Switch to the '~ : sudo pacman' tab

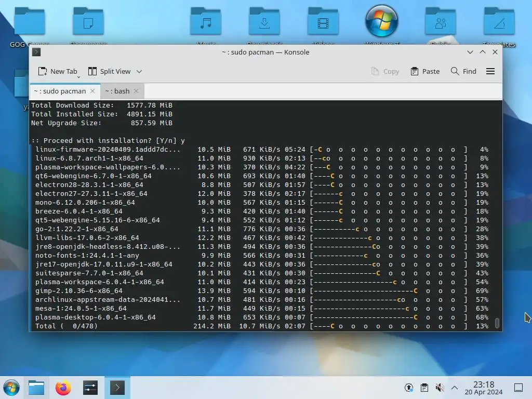(60, 91)
